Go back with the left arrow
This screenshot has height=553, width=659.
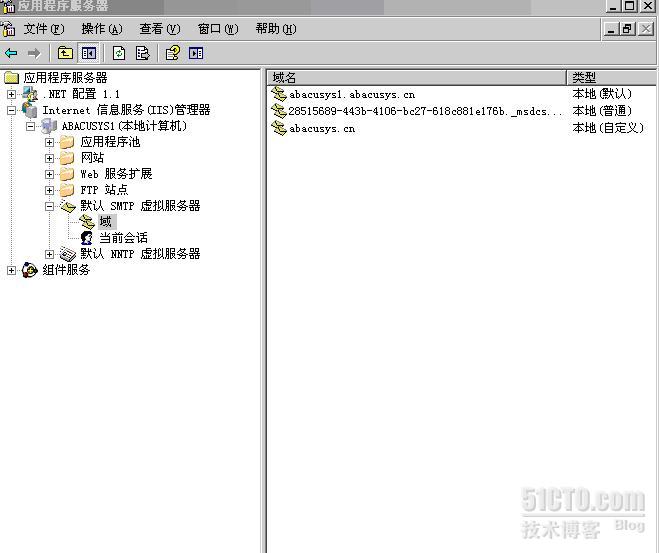[x=11, y=53]
